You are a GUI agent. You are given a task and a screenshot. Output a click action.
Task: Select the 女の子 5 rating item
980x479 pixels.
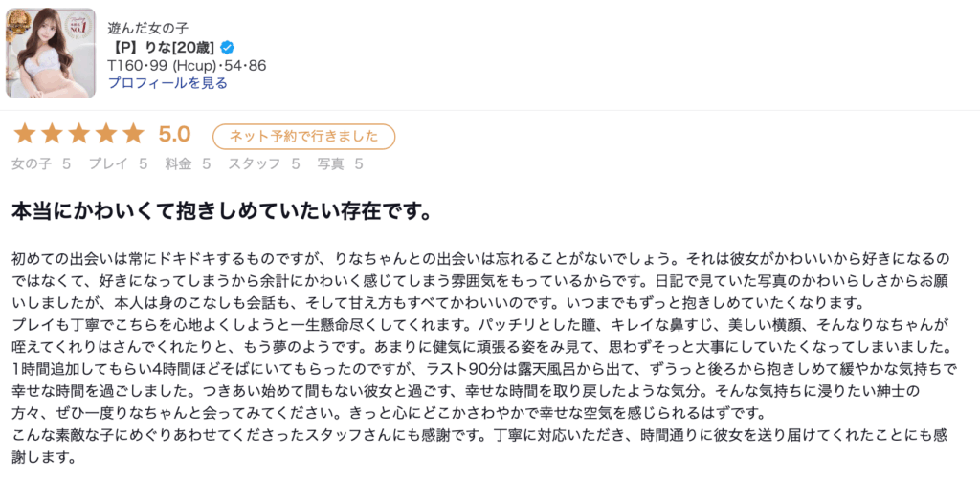pyautogui.click(x=41, y=163)
